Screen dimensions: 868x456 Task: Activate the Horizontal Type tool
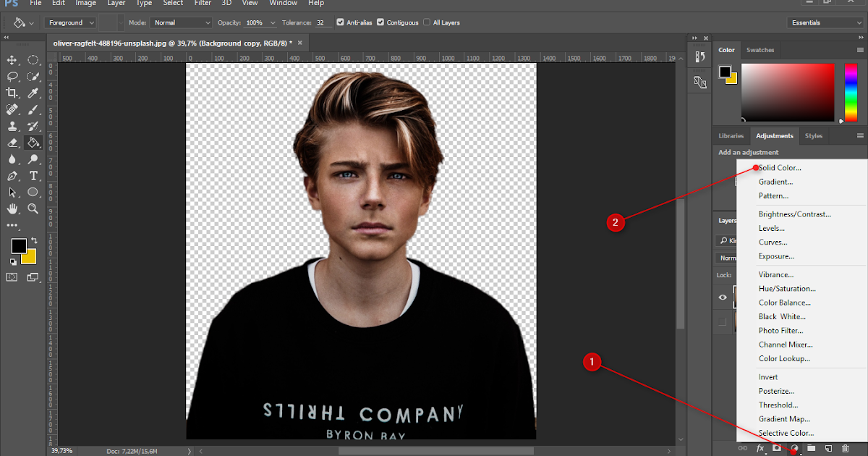point(33,176)
